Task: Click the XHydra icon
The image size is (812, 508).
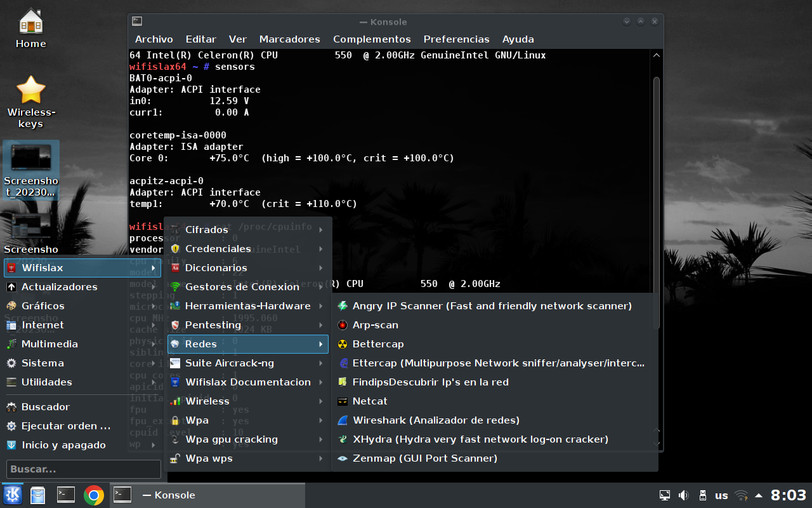Action: [x=343, y=439]
